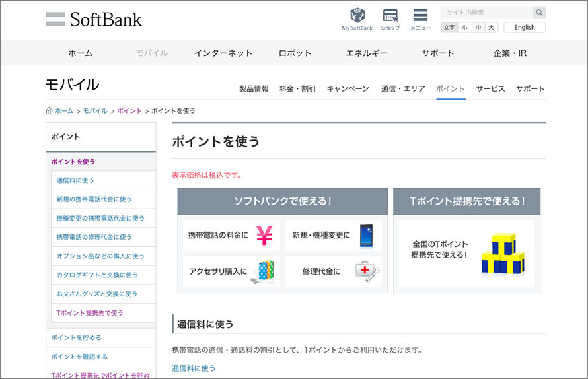Click 携帯電話の料金に card text
Viewport: 588px width, 379px height.
(218, 236)
